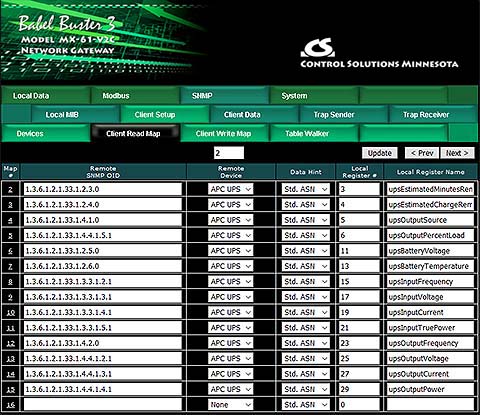Open the Trap Receiver tab
The image size is (480, 415).
click(x=433, y=115)
